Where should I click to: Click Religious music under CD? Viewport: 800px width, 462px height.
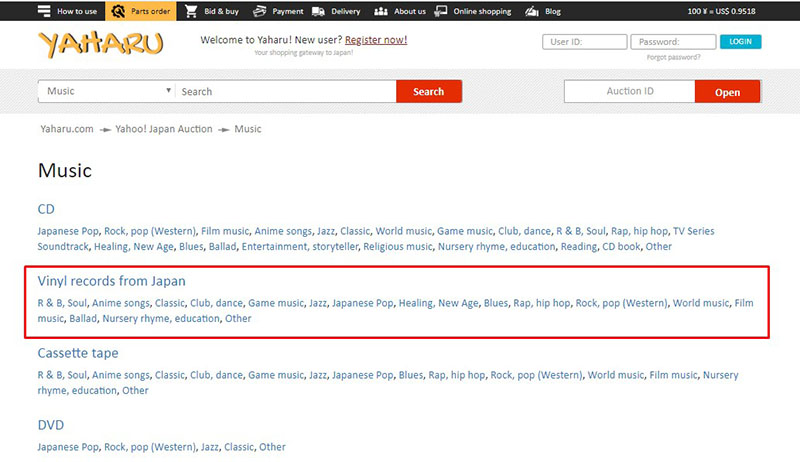point(397,246)
